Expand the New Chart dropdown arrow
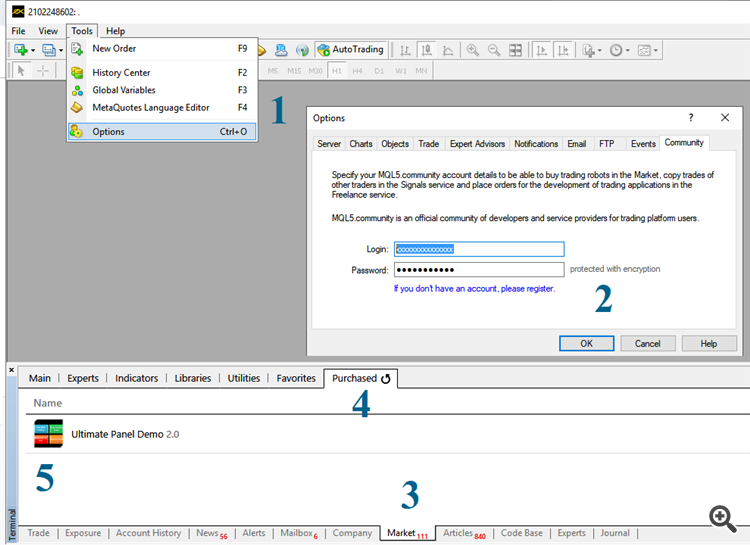 (33, 50)
